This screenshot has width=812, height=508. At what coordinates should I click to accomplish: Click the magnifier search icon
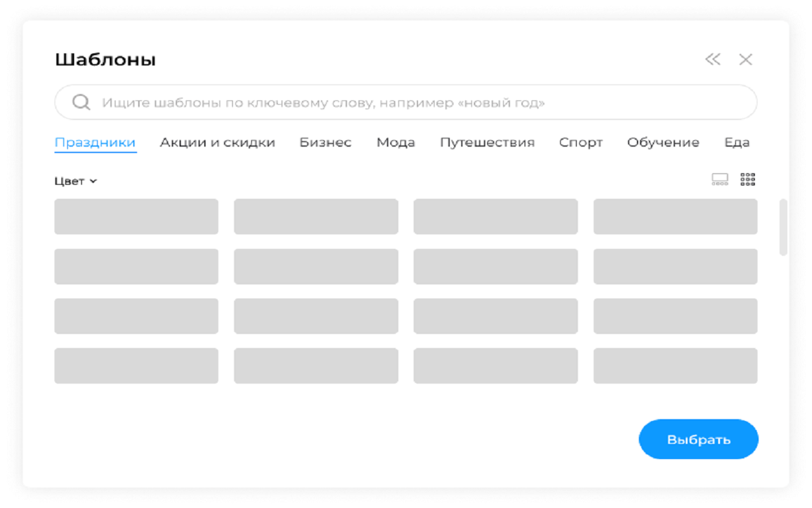coord(81,102)
